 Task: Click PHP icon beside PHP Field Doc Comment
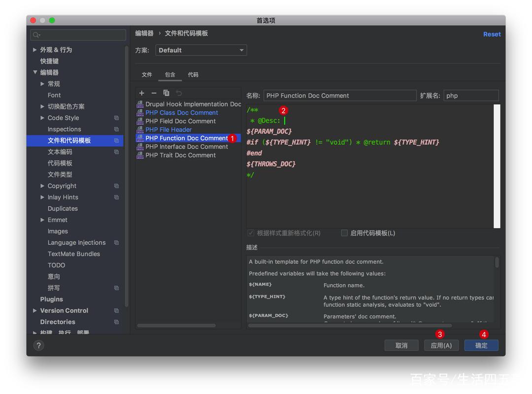click(140, 121)
